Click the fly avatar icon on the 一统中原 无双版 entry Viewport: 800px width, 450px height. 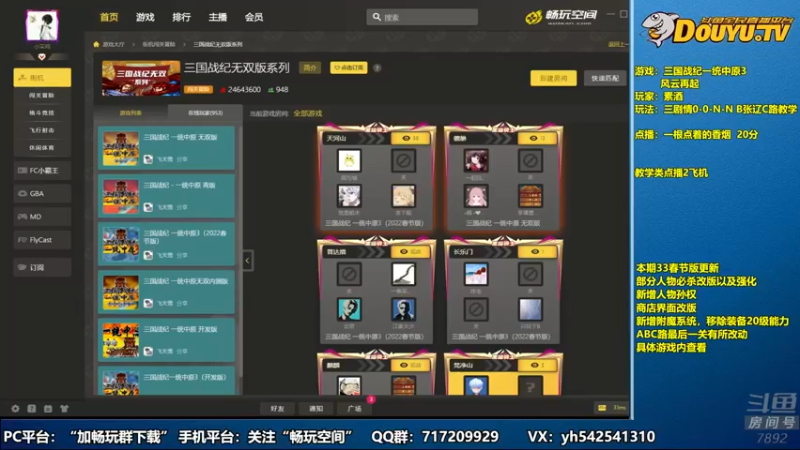tap(148, 159)
